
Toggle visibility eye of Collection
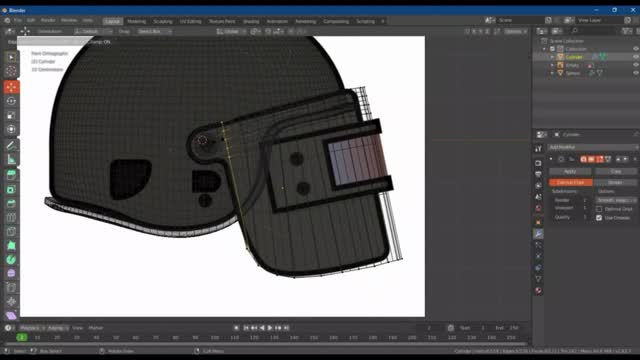click(636, 49)
